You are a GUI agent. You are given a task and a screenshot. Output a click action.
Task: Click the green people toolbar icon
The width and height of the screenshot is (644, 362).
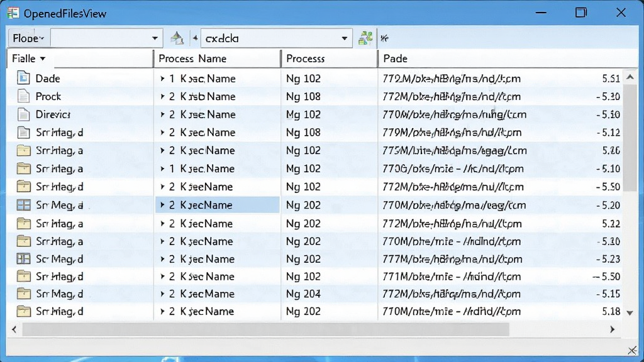coord(365,38)
